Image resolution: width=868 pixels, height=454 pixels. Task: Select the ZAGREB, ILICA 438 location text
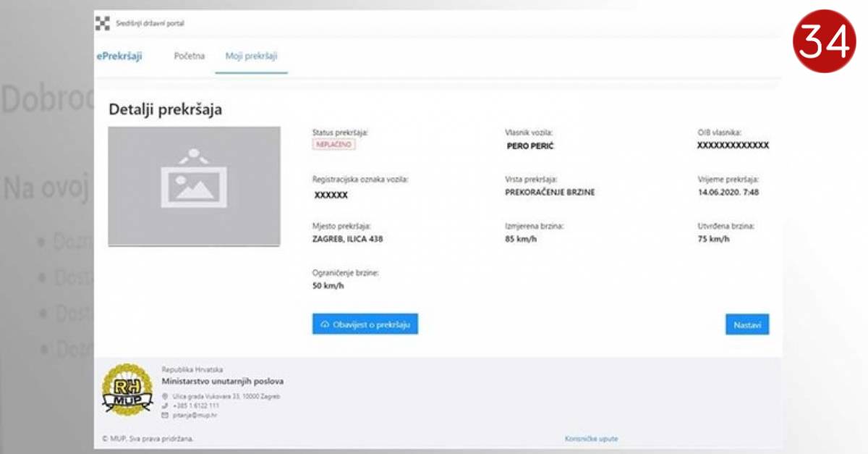tap(347, 239)
